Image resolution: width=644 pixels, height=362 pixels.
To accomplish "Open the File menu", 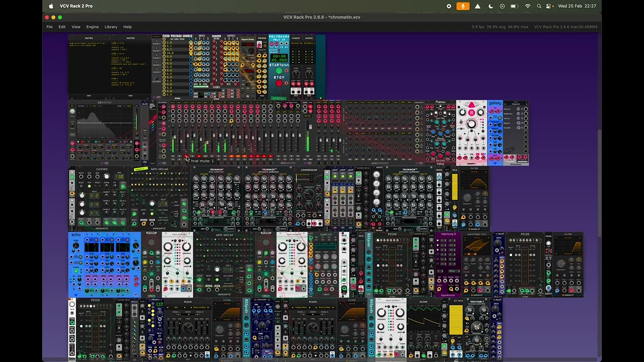I will pos(49,27).
